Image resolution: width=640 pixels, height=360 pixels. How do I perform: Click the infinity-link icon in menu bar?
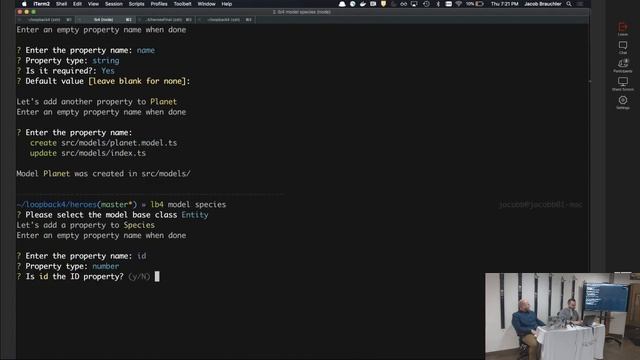(x=403, y=4)
